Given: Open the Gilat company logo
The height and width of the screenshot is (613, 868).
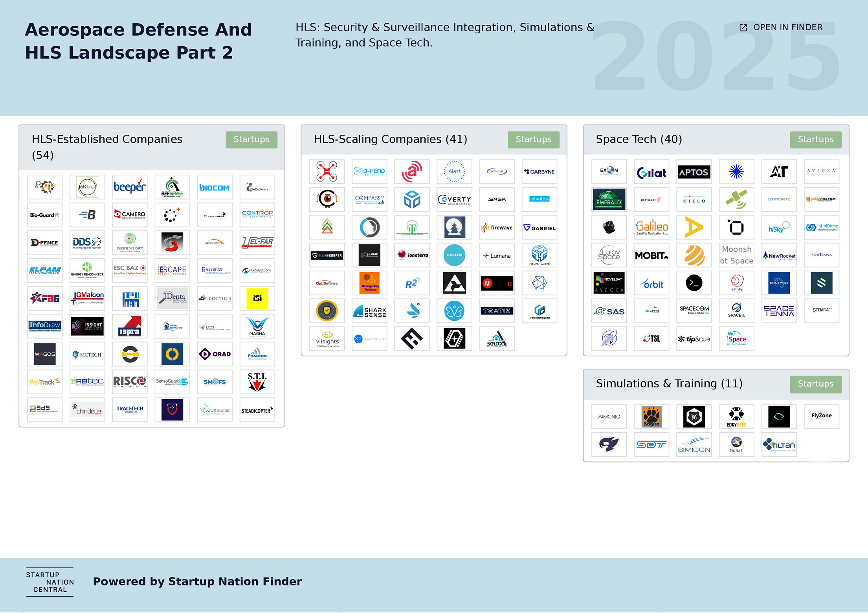Looking at the screenshot, I should coord(651,172).
